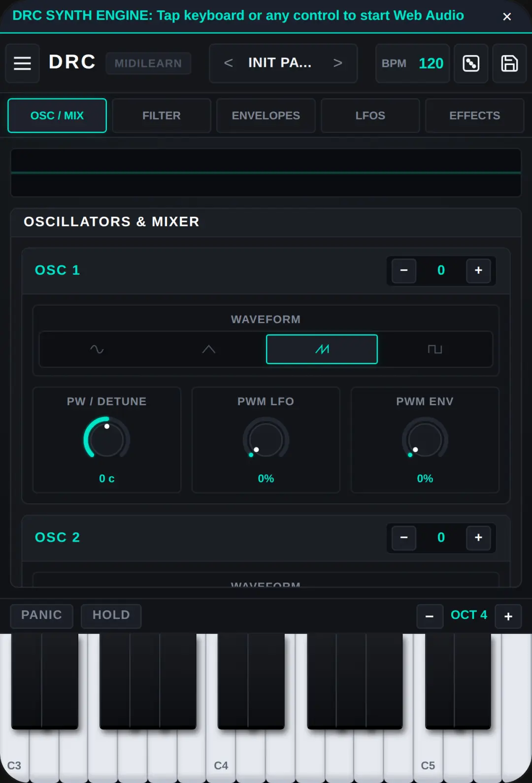Decrease OSC 1 octave value
Viewport: 532px width, 783px height.
(404, 270)
